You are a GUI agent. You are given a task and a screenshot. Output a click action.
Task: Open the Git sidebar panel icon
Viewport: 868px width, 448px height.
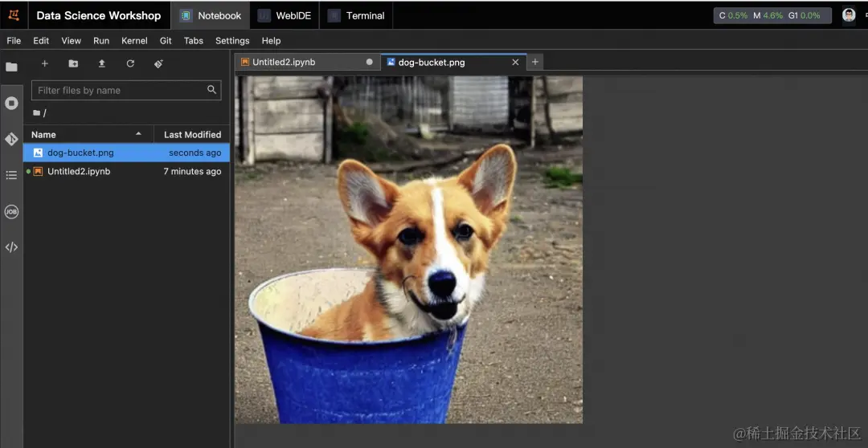(x=11, y=139)
